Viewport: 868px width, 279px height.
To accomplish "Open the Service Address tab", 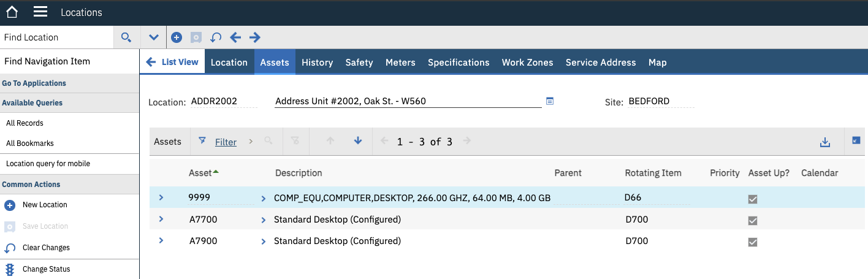I will [600, 63].
